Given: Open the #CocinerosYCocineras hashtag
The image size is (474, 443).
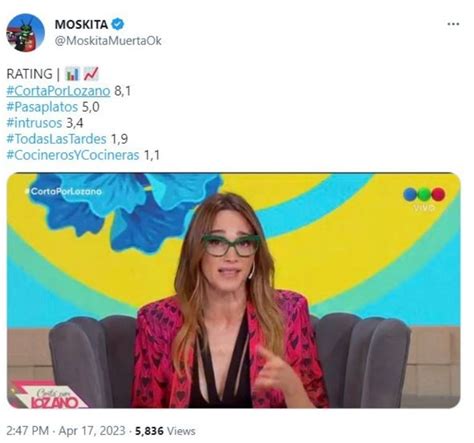Looking at the screenshot, I should pos(73,155).
